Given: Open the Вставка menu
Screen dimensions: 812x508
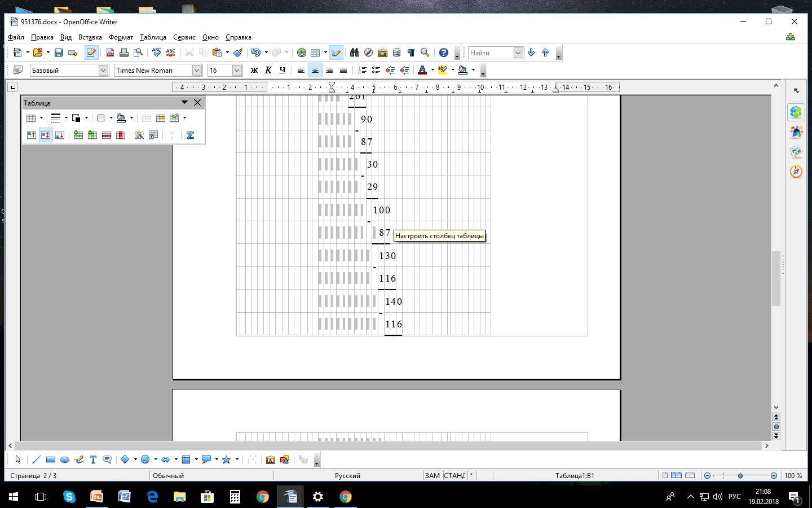Looking at the screenshot, I should [x=90, y=37].
